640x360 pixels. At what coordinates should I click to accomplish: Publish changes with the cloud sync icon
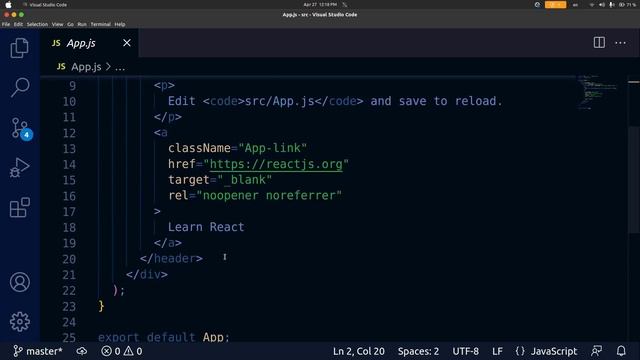pos(82,351)
